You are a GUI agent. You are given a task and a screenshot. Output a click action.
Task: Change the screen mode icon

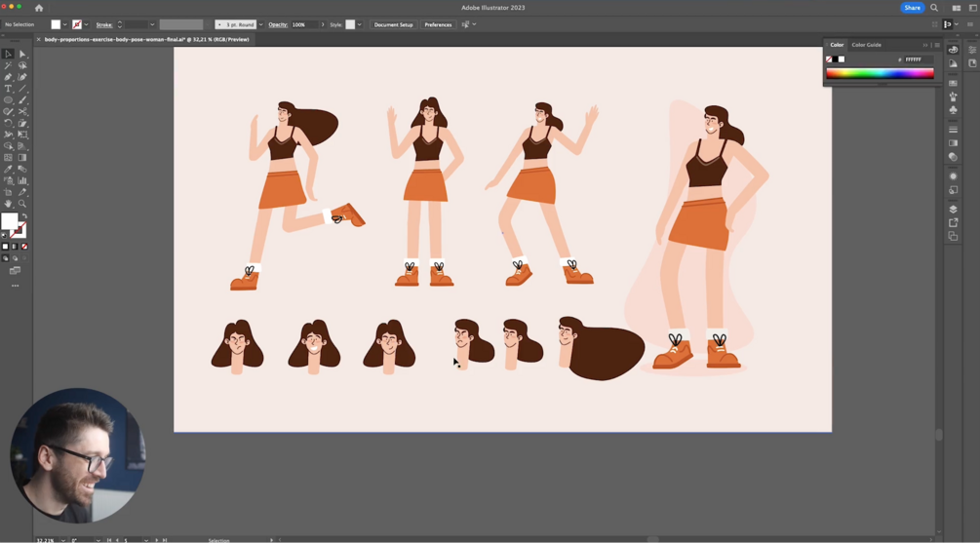(15, 271)
